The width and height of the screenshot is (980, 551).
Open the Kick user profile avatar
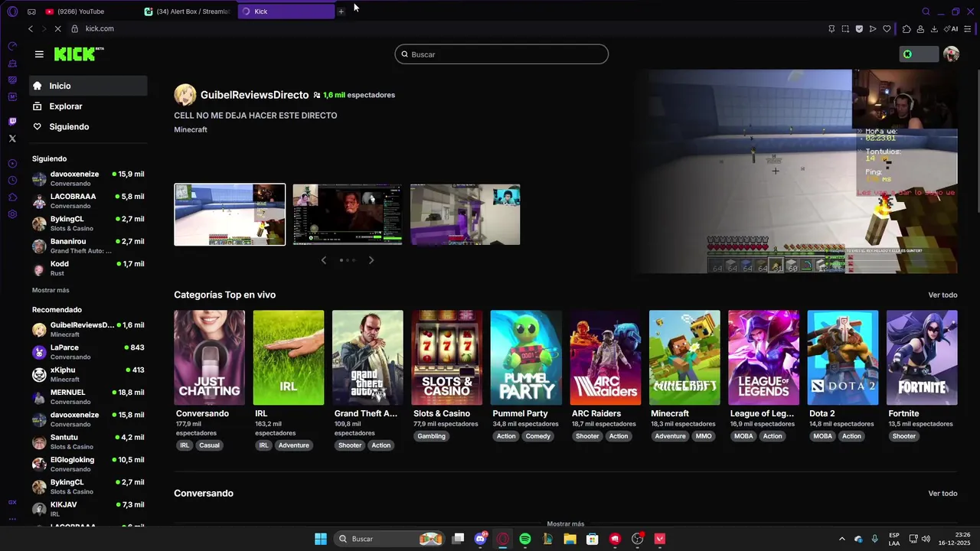(x=951, y=54)
